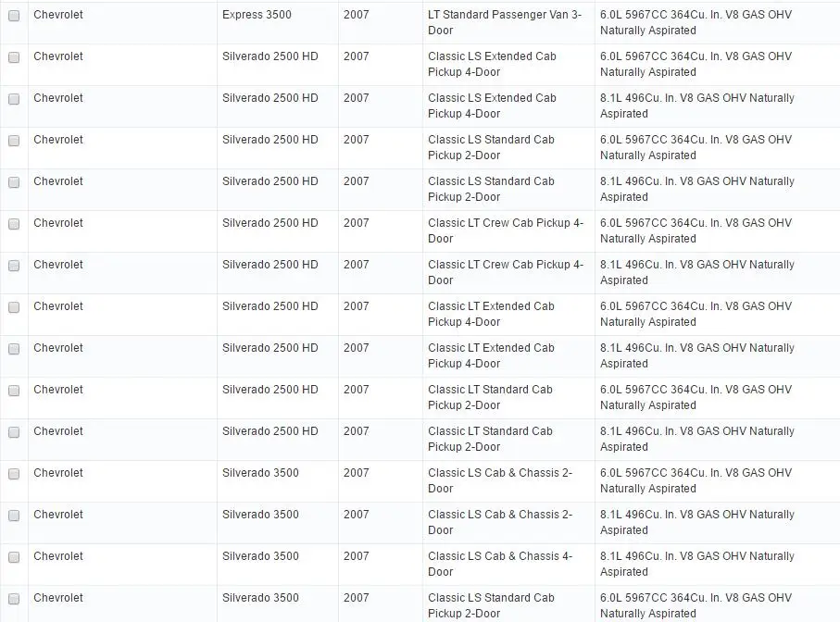Check the Express 3500 passenger van row checkbox

click(14, 16)
